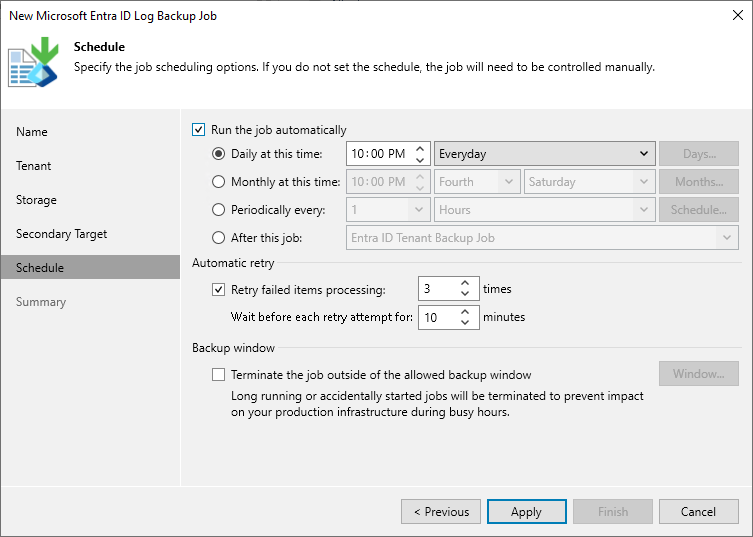Decrease the daily time with down arrow

(x=420, y=159)
